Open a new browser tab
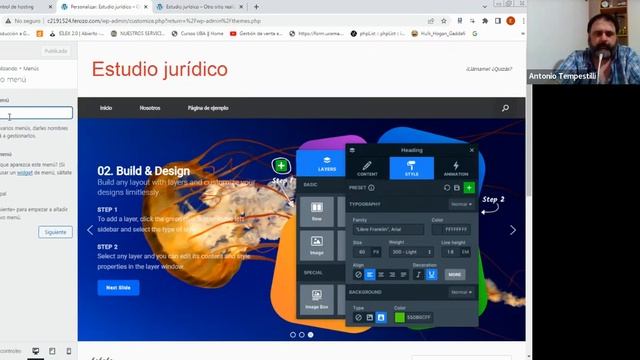The width and height of the screenshot is (640, 360). [x=256, y=7]
